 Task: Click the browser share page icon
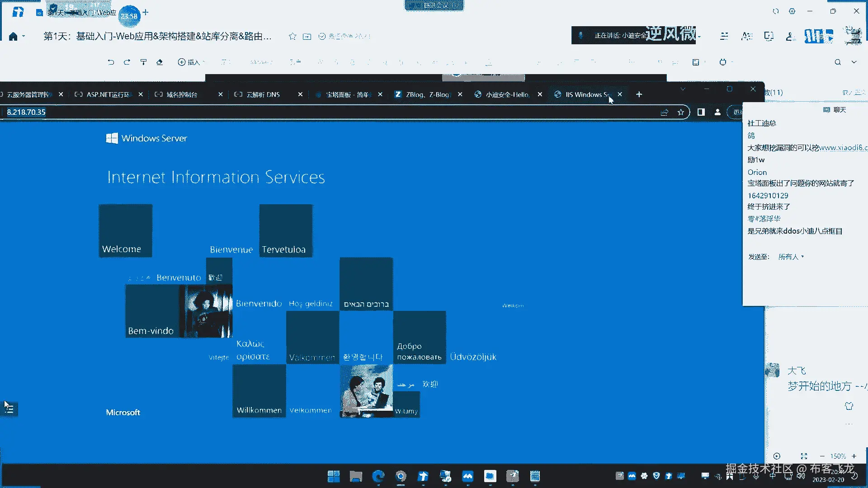(x=664, y=112)
